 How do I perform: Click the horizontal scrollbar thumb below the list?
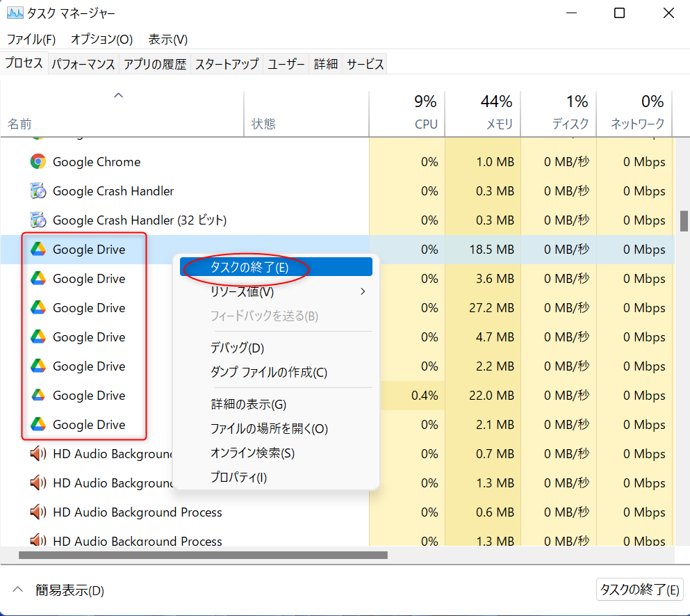204,556
